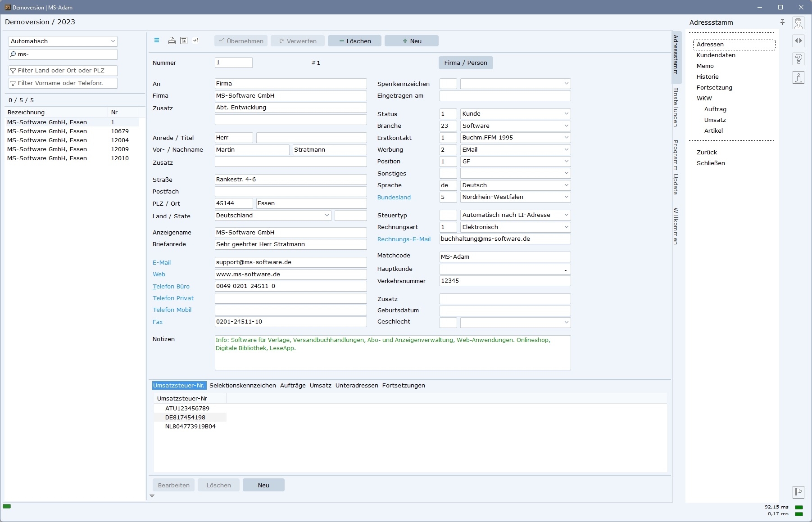Click the arrow-to-list icon beside the printer
Viewport: 812px width, 522px height.
(196, 40)
